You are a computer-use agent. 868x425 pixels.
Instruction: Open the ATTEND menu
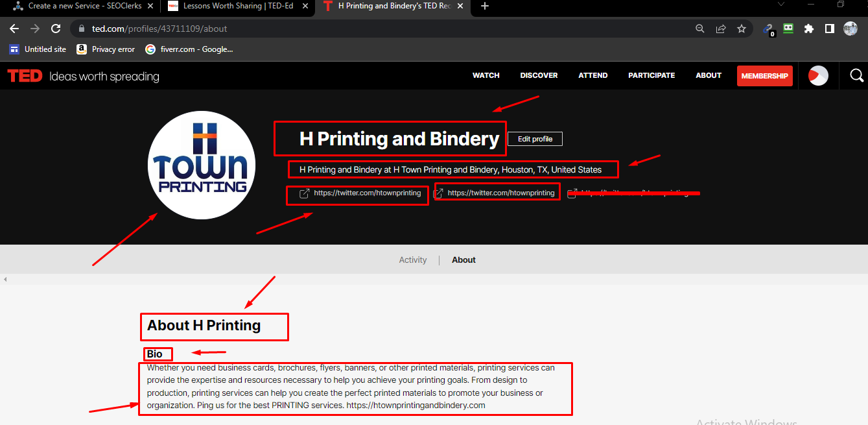(593, 76)
